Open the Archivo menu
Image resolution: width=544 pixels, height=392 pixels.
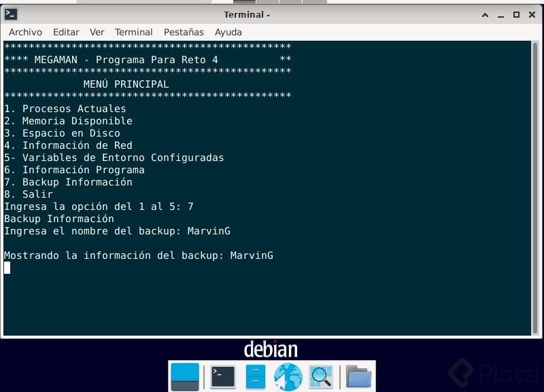(x=25, y=32)
